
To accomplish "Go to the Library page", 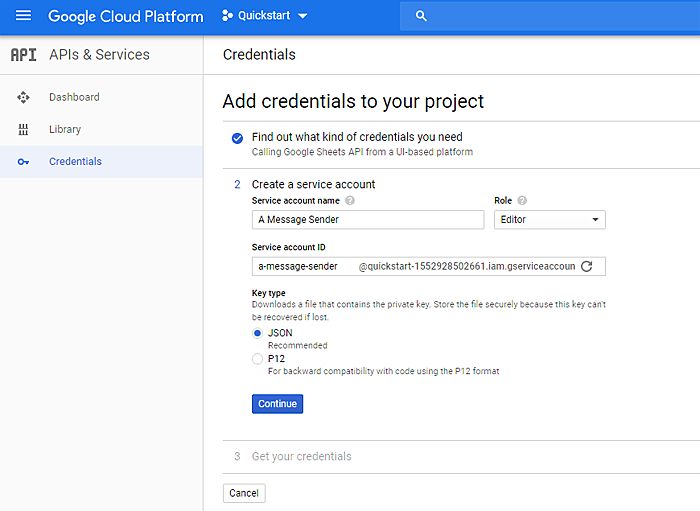I will point(65,129).
